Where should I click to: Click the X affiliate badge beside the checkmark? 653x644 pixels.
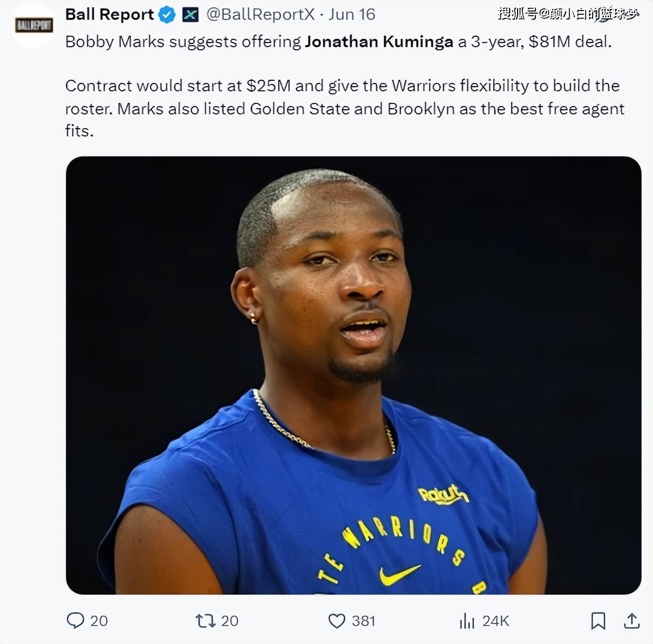(x=190, y=15)
